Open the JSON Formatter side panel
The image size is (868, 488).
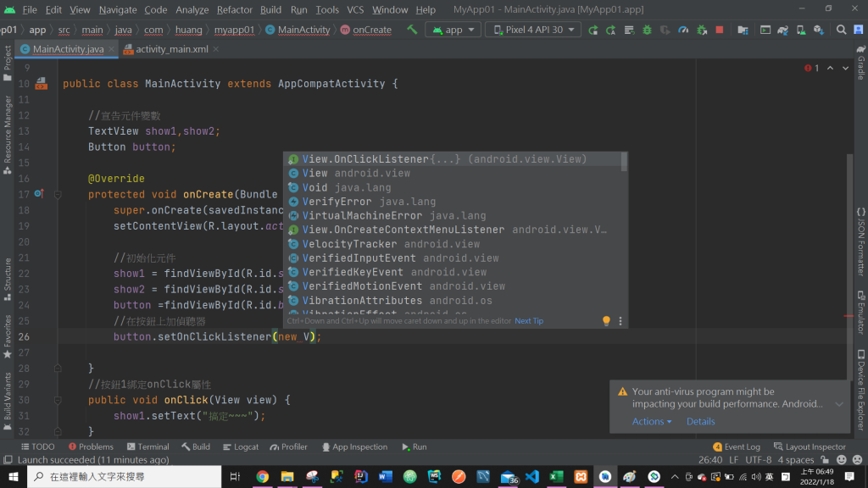[861, 241]
